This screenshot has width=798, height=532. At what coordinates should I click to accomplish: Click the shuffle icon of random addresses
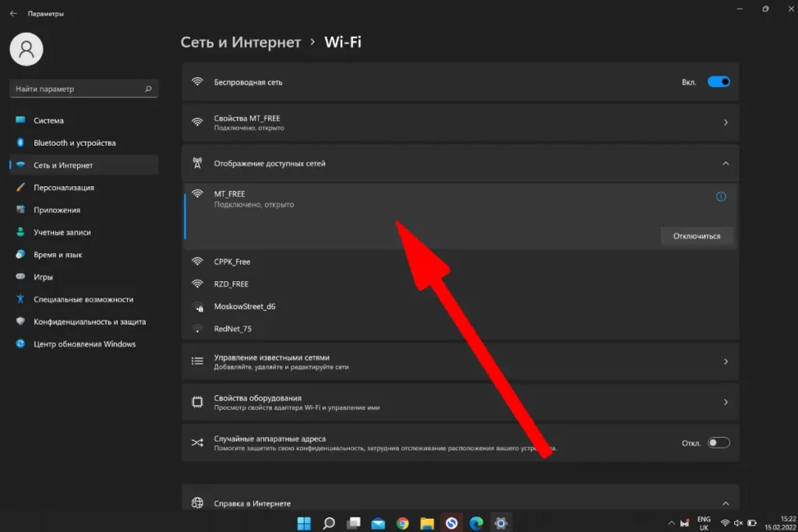click(x=197, y=443)
